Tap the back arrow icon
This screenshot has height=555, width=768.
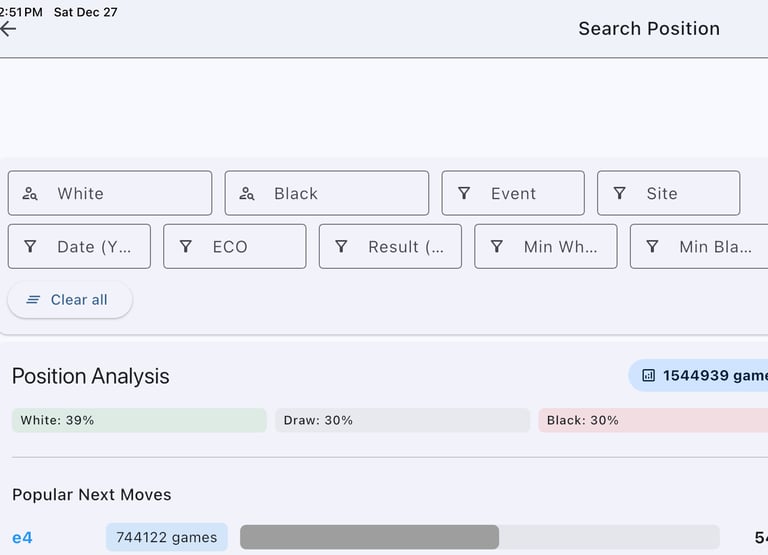[x=8, y=29]
